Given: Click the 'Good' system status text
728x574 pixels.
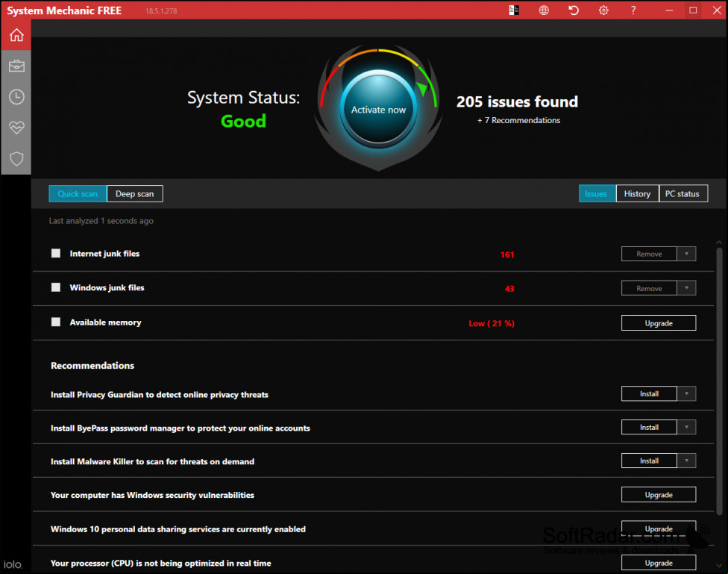Looking at the screenshot, I should coord(243,122).
